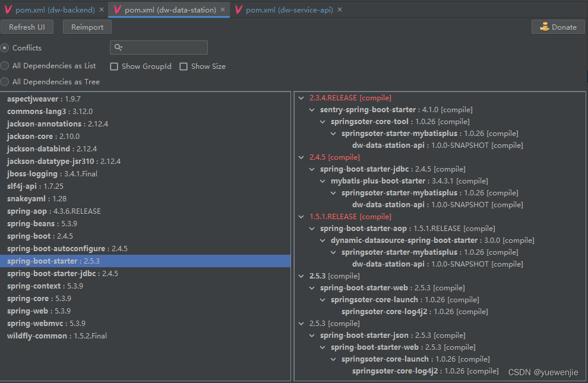Close the dw-service-api tab
This screenshot has width=588, height=383.
[339, 10]
